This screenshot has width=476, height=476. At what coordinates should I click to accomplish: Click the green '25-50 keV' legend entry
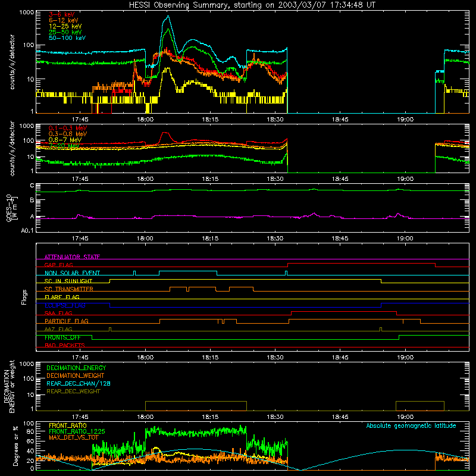point(65,32)
